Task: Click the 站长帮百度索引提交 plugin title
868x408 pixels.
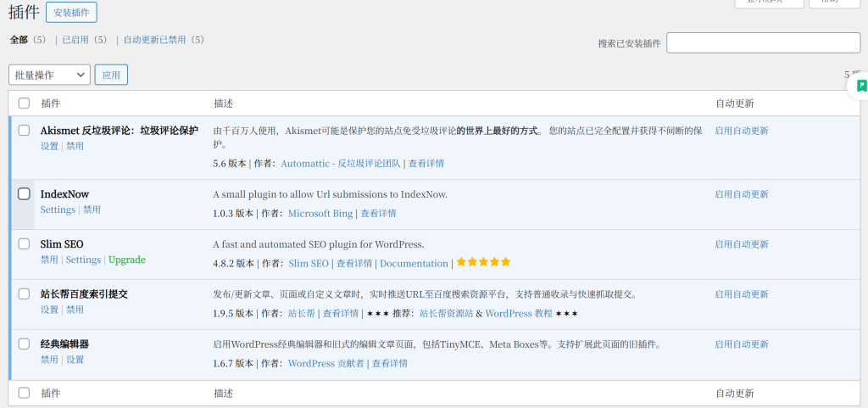Action: pos(84,294)
